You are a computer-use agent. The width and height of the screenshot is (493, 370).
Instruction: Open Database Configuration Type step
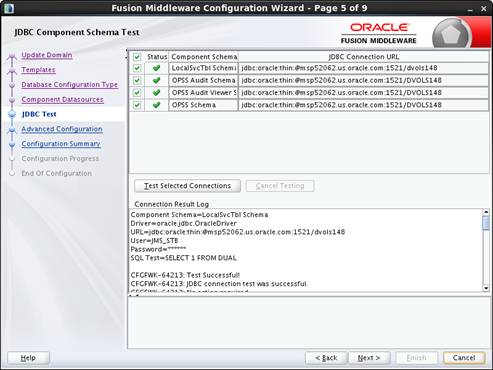point(69,85)
